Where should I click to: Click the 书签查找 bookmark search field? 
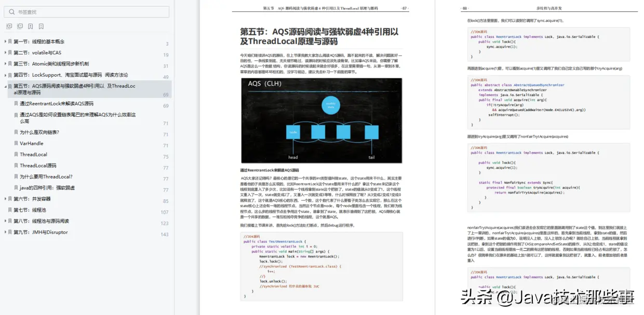(x=87, y=12)
